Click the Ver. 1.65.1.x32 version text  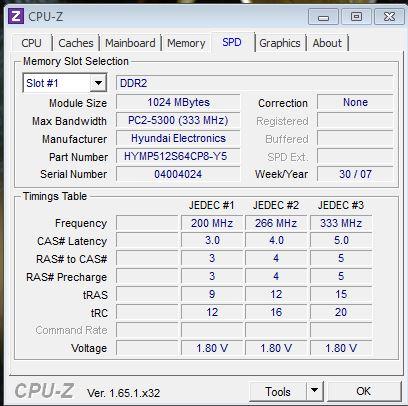tap(123, 393)
